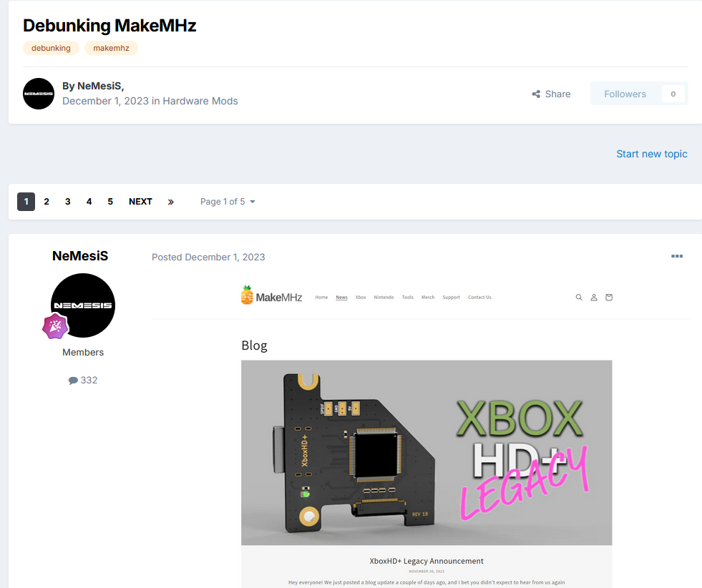The width and height of the screenshot is (702, 588).
Task: Click the MakeMHz pineapple logo
Action: [271, 295]
